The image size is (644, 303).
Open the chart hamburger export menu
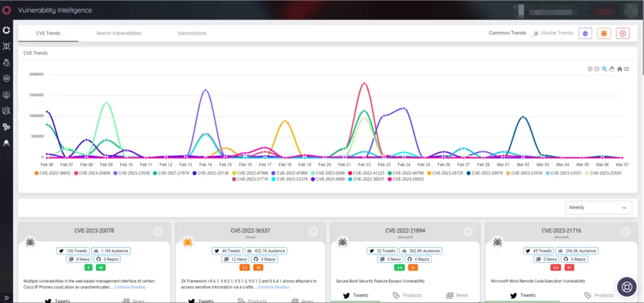coord(626,69)
